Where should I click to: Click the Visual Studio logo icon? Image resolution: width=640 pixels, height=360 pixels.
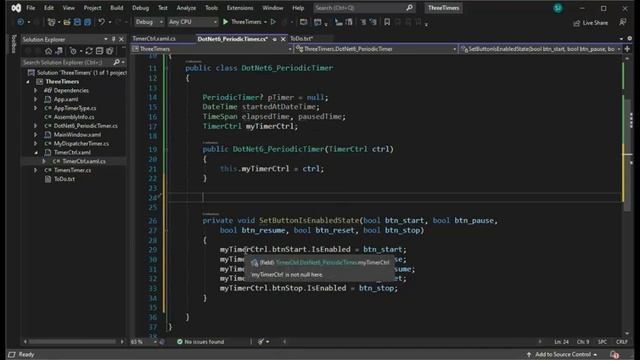pyautogui.click(x=16, y=8)
